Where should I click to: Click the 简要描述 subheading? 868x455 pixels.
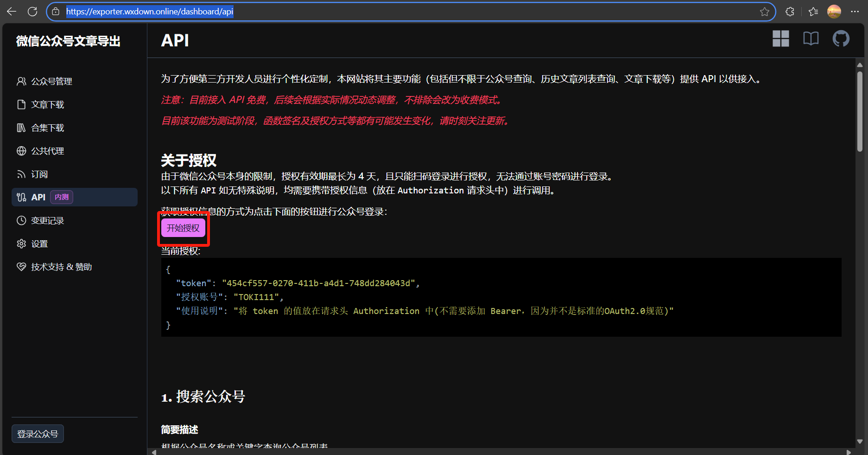click(179, 429)
